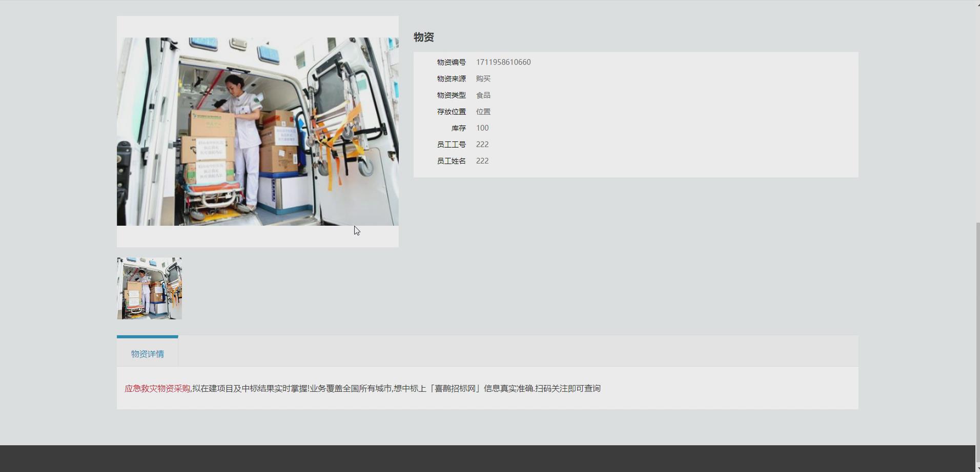Screen dimensions: 980x472
Task: Click the 物资编号 field label
Action: pyautogui.click(x=451, y=62)
